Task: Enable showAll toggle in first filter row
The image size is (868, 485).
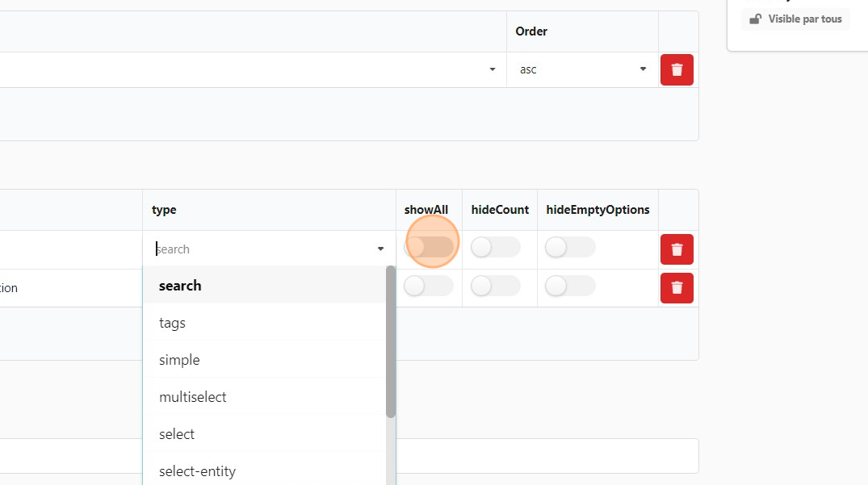Action: click(x=429, y=248)
